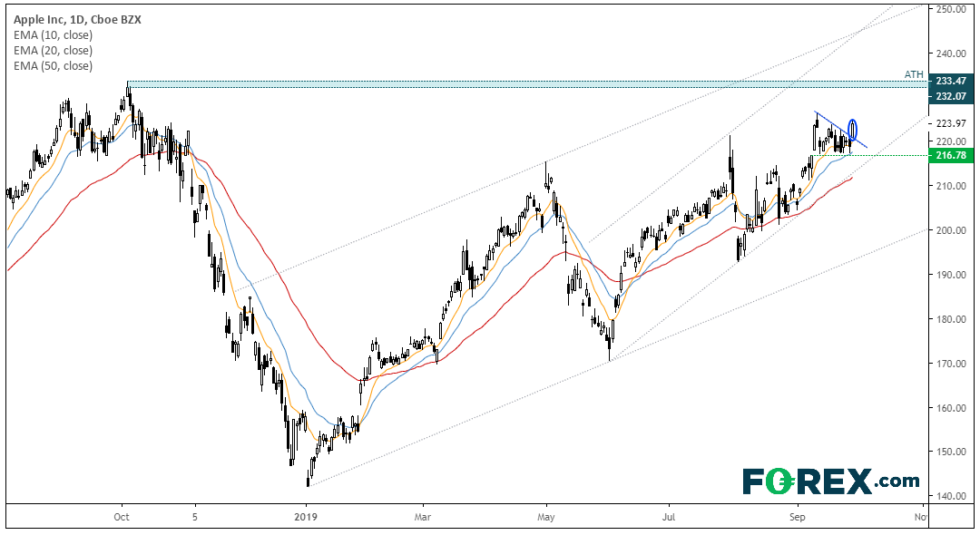
Task: Select the EMA (20, close) indicator label
Action: pyautogui.click(x=54, y=51)
